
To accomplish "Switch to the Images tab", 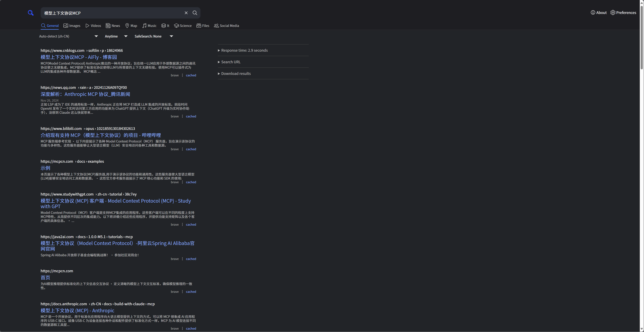I will 72,26.
